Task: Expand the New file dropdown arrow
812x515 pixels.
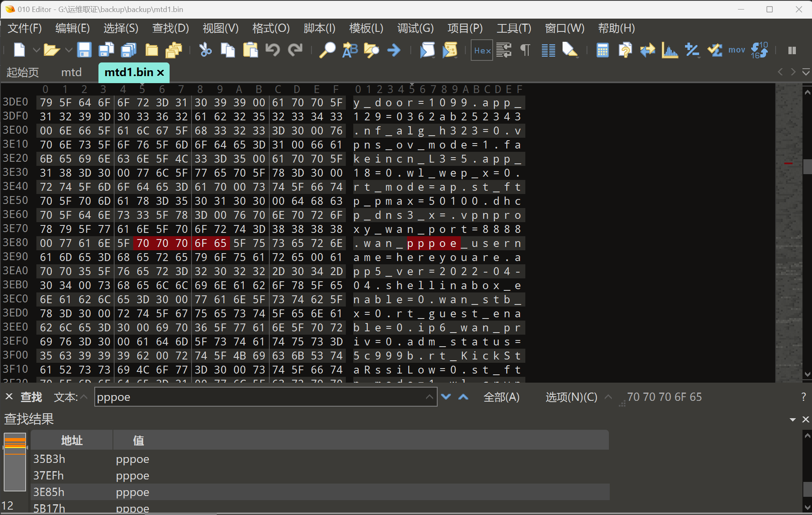Action: pos(36,50)
